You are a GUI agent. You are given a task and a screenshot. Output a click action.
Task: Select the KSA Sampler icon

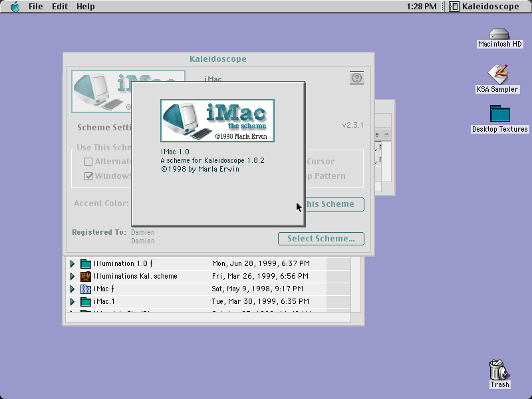click(x=497, y=78)
